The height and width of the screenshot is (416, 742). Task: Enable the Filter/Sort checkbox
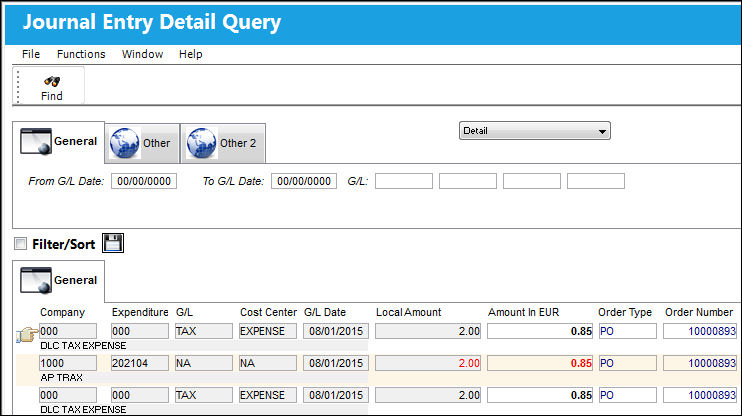pos(20,244)
